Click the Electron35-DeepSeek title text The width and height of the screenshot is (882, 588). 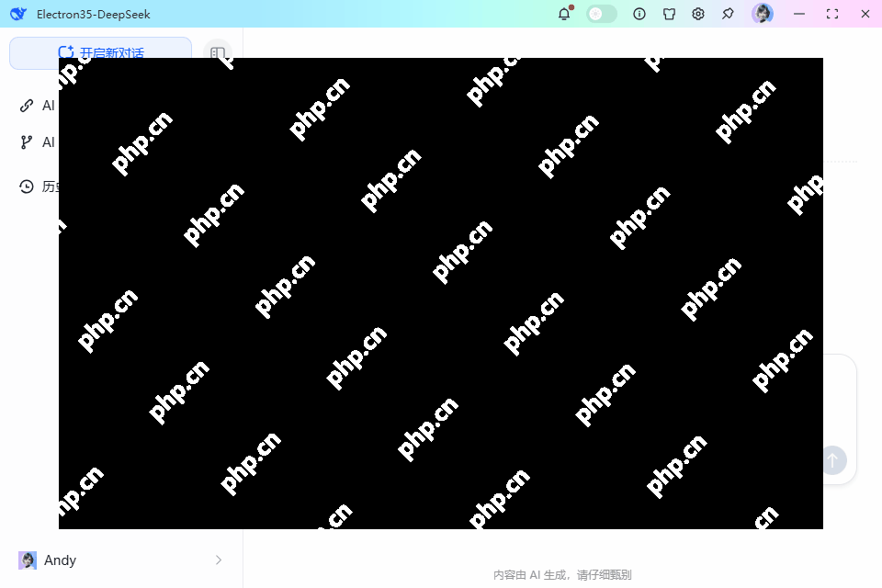click(94, 15)
